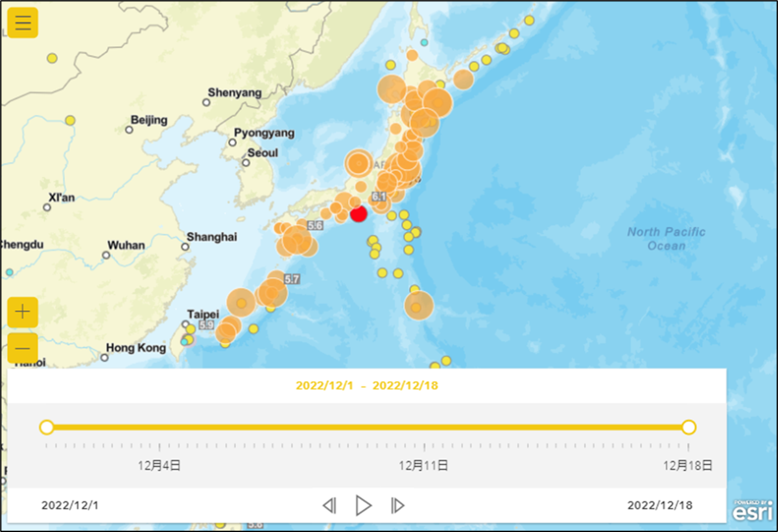Click the Pyongyang city label
Image resolution: width=778 pixels, height=532 pixels.
coord(264,133)
